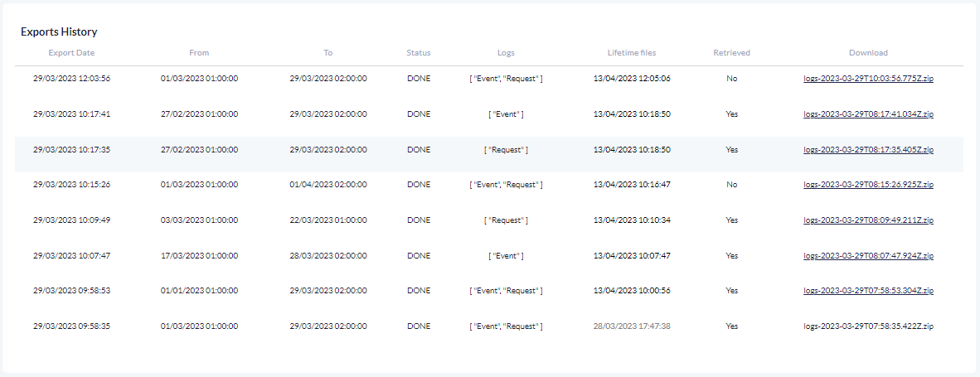The width and height of the screenshot is (980, 377).
Task: Click ["Event", "Request"] logs in 12:03:56 row
Action: tap(507, 79)
